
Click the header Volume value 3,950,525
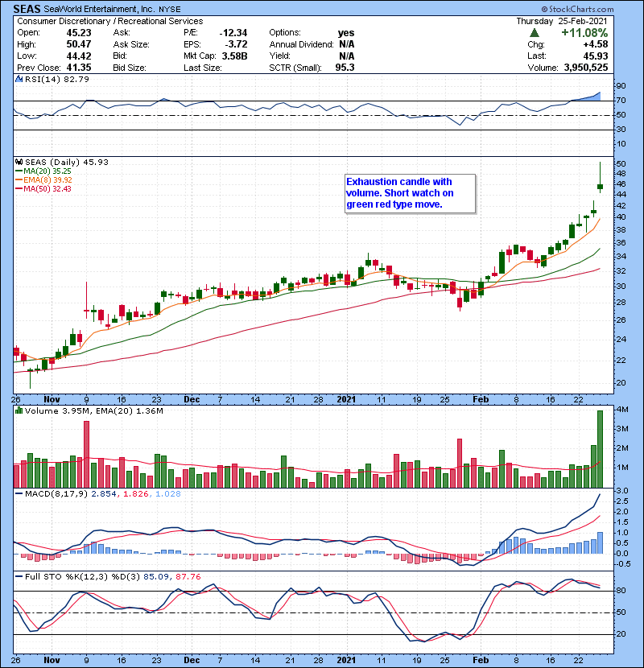pyautogui.click(x=586, y=68)
